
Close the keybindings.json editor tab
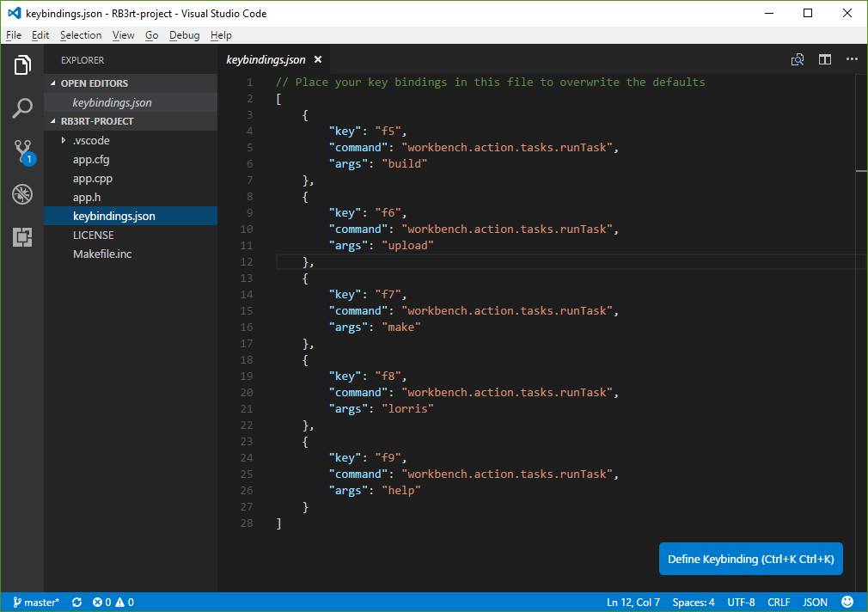click(x=318, y=60)
